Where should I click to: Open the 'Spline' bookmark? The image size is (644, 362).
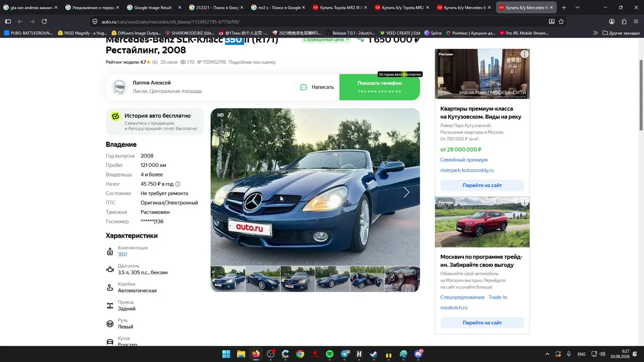(x=433, y=33)
